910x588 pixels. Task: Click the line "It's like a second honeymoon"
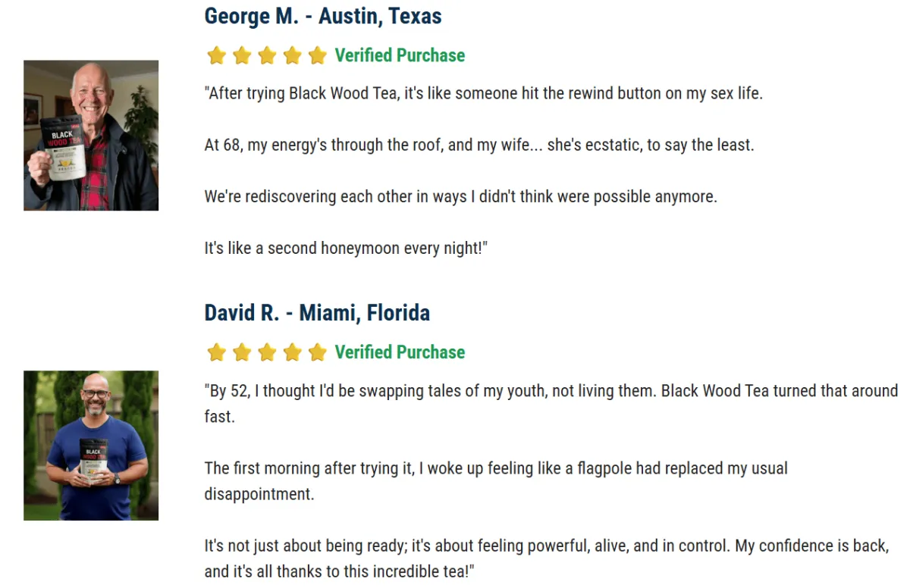point(346,248)
